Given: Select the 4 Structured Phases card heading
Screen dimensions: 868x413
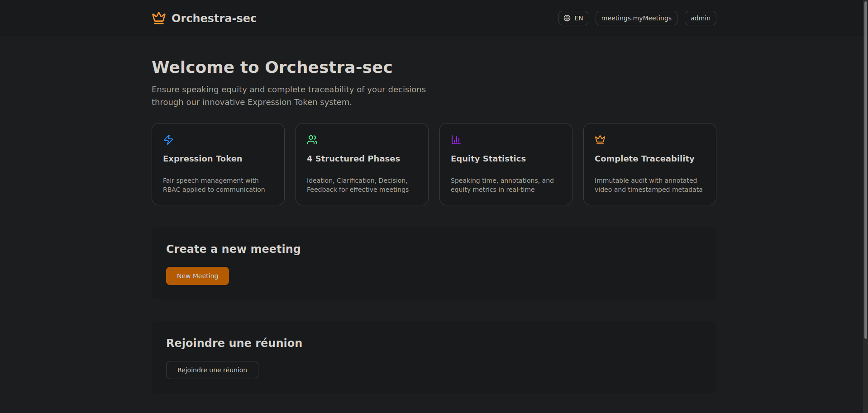Looking at the screenshot, I should (x=353, y=159).
